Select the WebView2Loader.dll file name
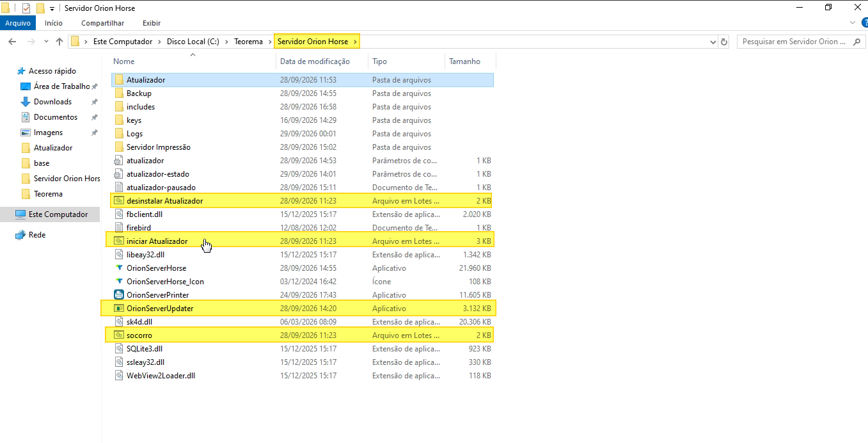The height and width of the screenshot is (443, 868). [161, 375]
